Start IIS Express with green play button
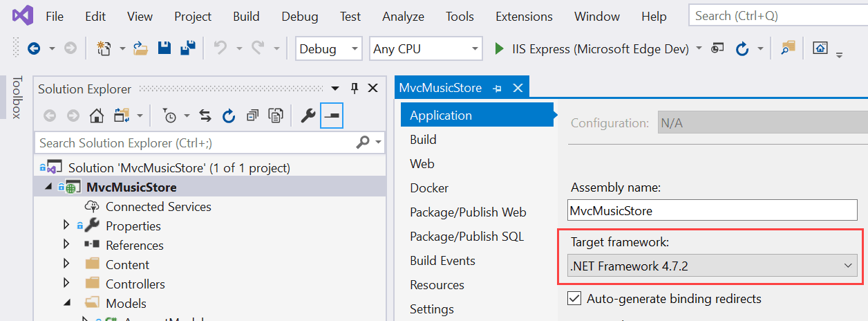Image resolution: width=868 pixels, height=321 pixels. point(499,48)
